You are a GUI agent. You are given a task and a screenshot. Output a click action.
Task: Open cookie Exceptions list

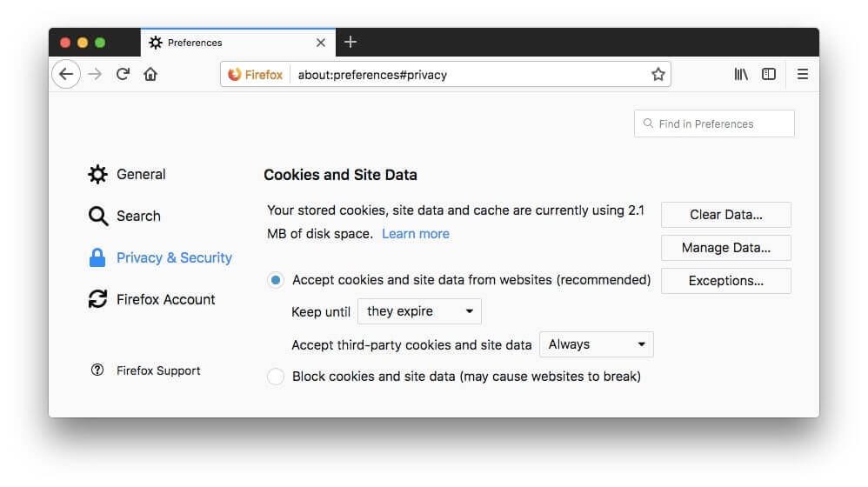pyautogui.click(x=725, y=281)
